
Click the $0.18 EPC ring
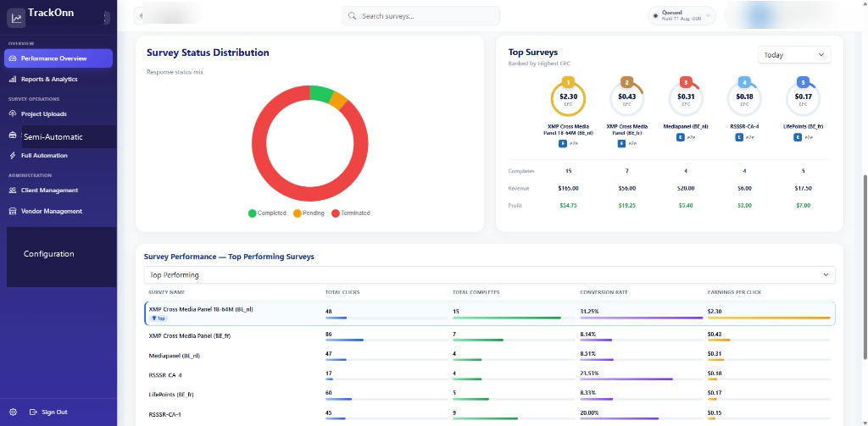744,100
